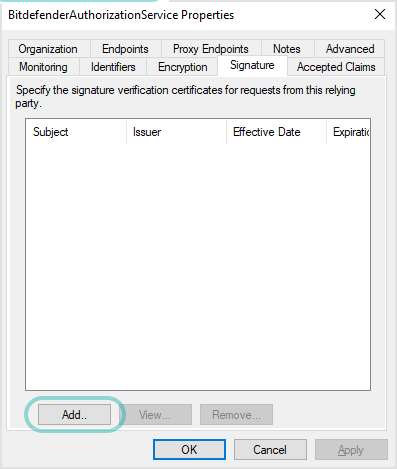Select the Proxy Endpoints tab
The image size is (397, 469).
211,49
